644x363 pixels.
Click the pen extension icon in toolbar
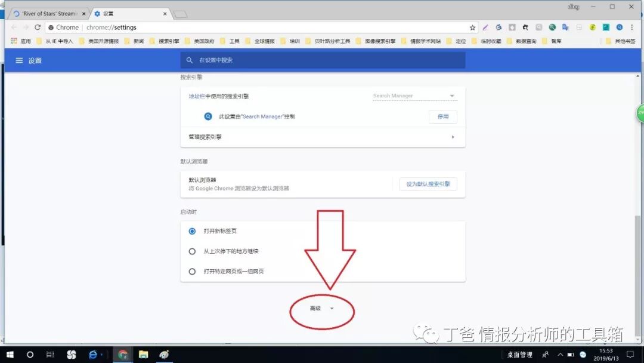point(485,27)
